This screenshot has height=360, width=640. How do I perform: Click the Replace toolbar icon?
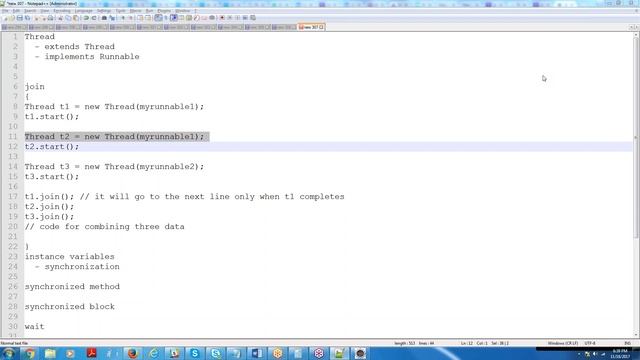click(x=112, y=18)
